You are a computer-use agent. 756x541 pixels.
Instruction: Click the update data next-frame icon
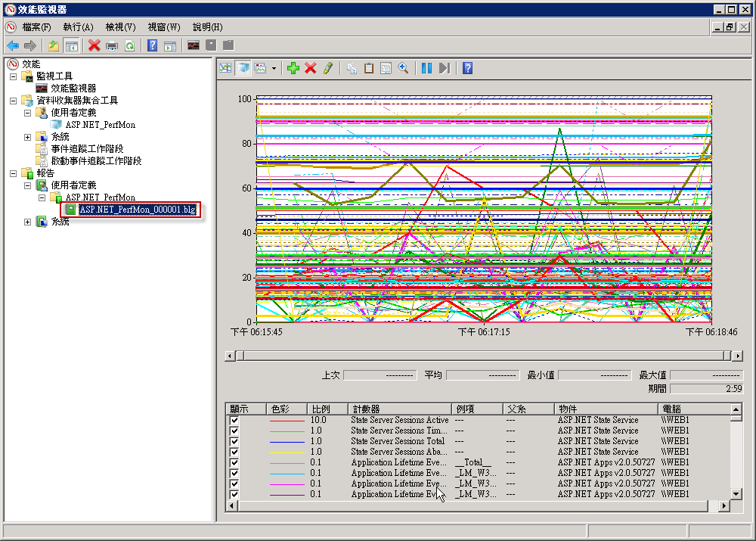click(x=445, y=68)
